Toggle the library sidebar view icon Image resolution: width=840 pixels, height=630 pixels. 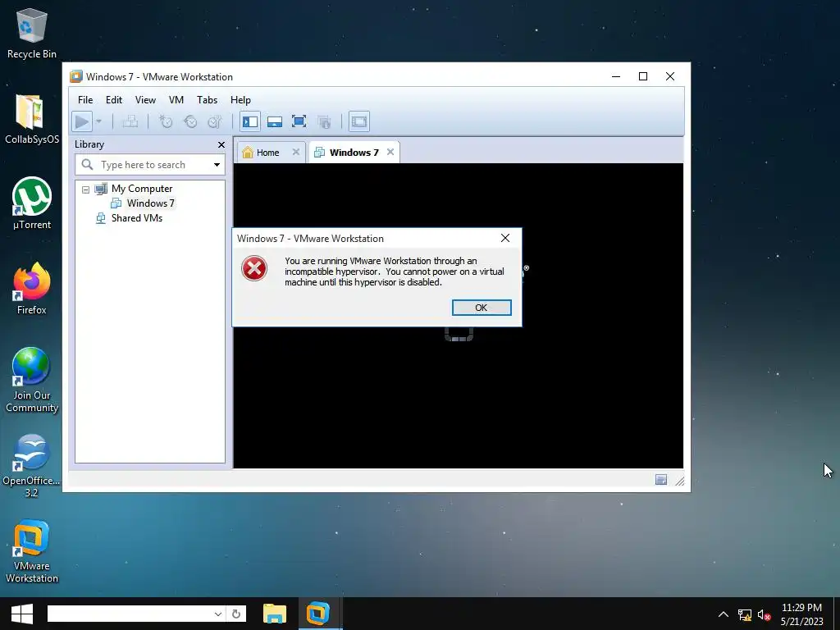pyautogui.click(x=250, y=121)
